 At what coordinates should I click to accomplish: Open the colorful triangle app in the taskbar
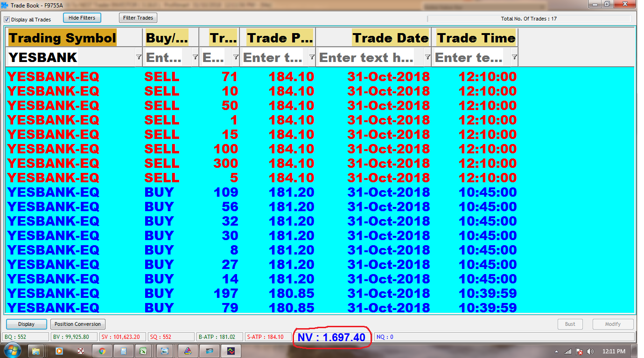188,351
